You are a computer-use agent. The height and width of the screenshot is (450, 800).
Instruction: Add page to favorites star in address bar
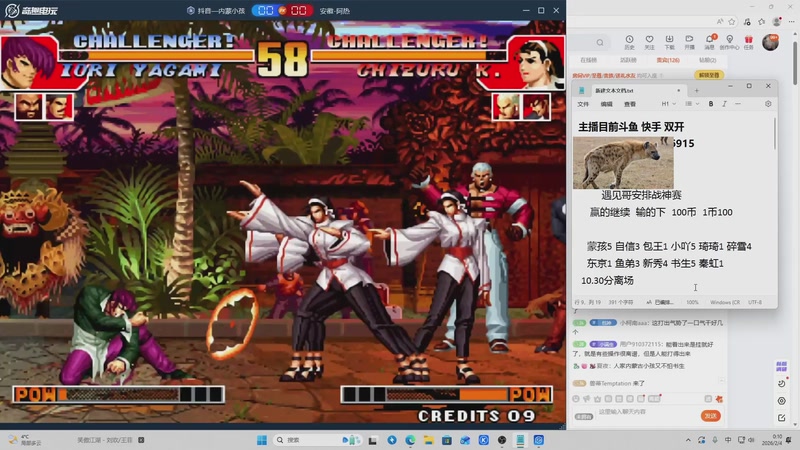click(732, 21)
